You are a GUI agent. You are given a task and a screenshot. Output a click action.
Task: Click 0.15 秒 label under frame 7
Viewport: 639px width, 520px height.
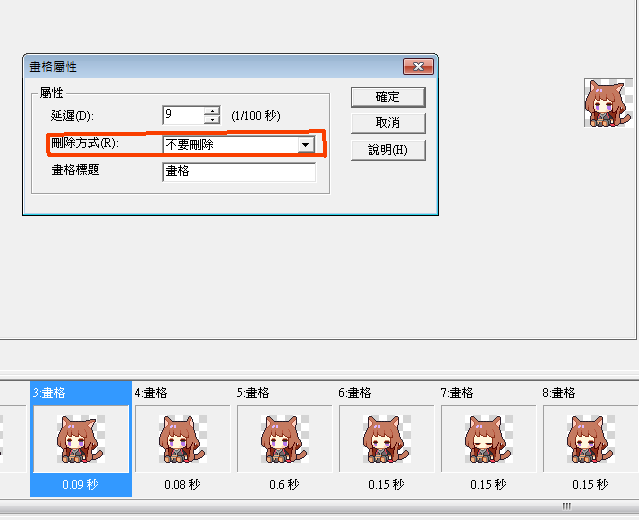pos(488,485)
